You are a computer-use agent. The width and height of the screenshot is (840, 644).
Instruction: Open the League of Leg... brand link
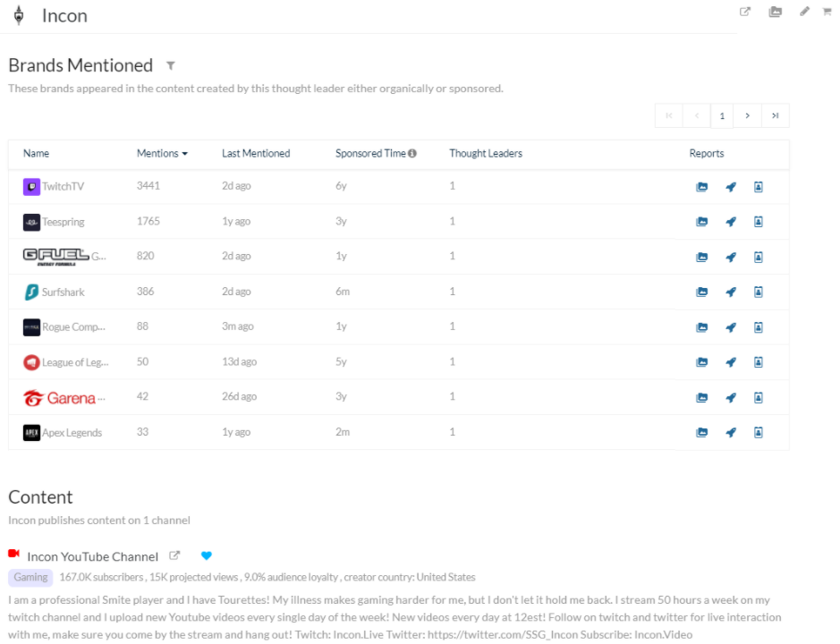75,362
